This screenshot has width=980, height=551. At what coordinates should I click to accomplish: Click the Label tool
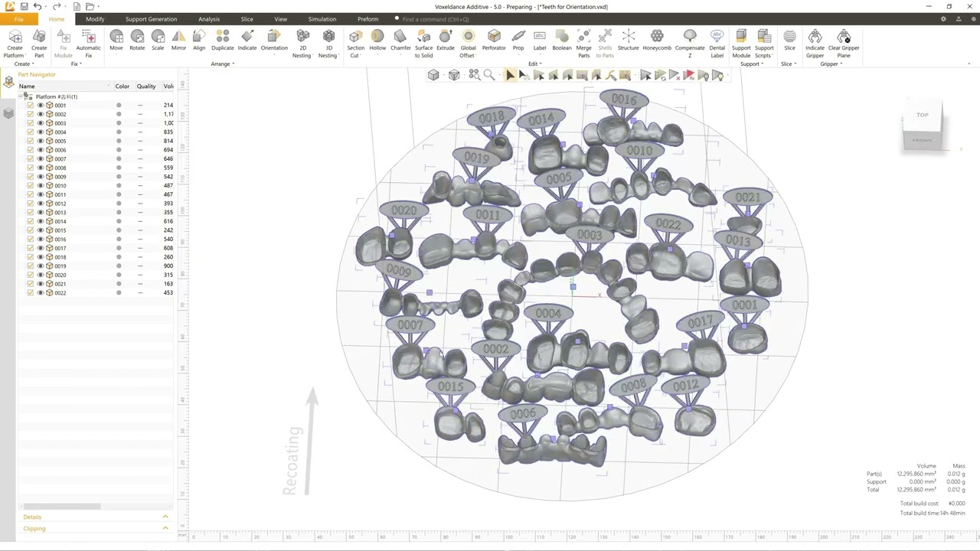coord(540,41)
